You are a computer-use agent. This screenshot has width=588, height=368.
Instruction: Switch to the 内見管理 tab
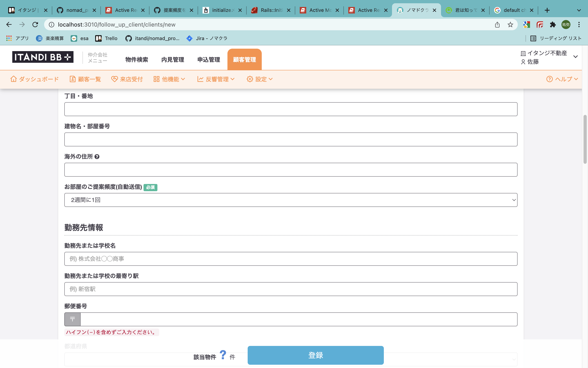(173, 60)
